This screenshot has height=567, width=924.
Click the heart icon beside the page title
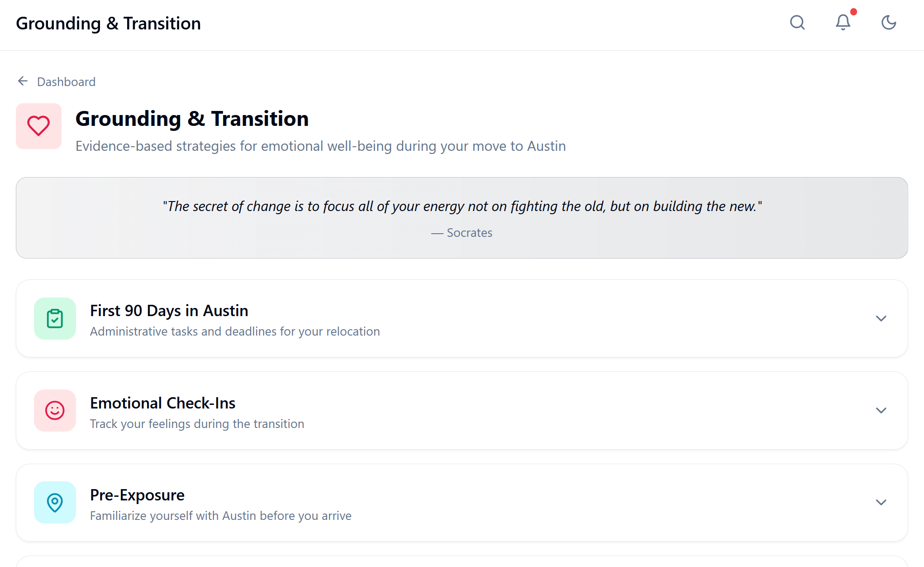38,126
